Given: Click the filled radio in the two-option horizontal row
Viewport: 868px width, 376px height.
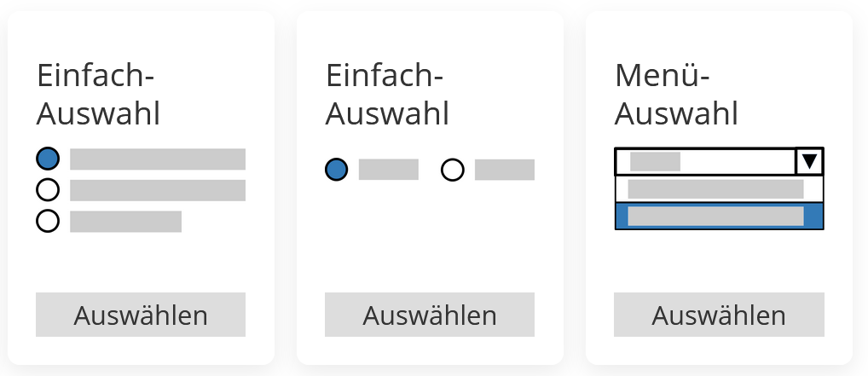Looking at the screenshot, I should tap(337, 170).
